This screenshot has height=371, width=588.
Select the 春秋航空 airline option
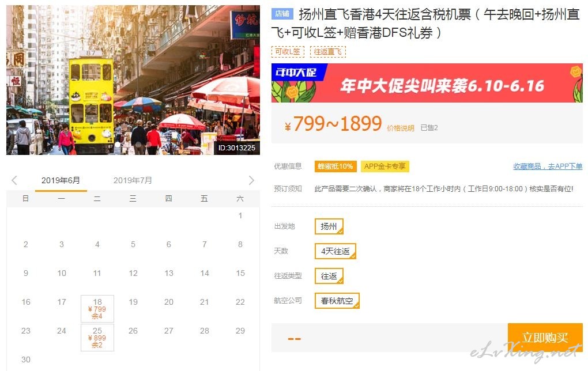337,301
